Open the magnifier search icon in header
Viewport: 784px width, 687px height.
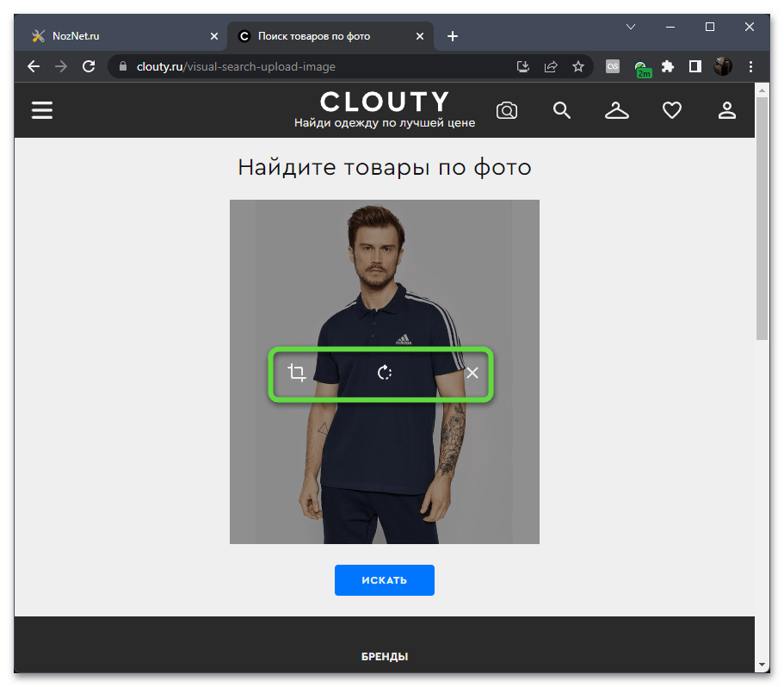point(561,110)
